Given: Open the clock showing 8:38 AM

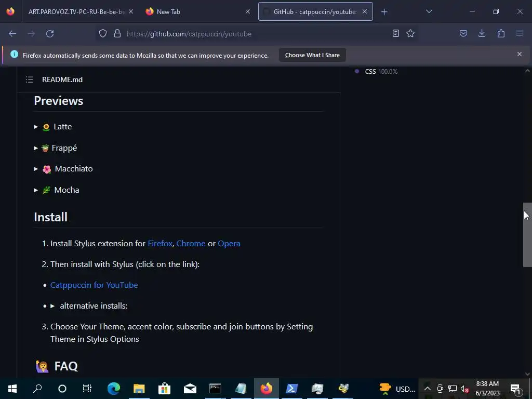Looking at the screenshot, I should [x=487, y=389].
